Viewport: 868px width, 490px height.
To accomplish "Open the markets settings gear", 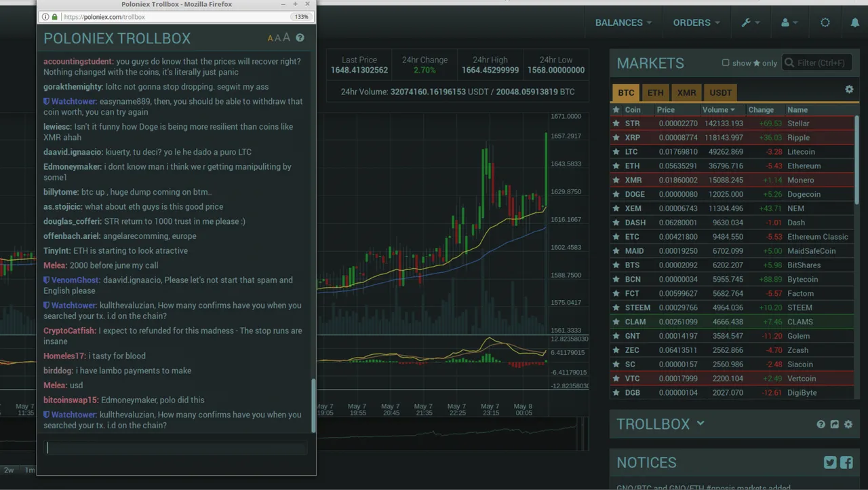I will point(849,90).
